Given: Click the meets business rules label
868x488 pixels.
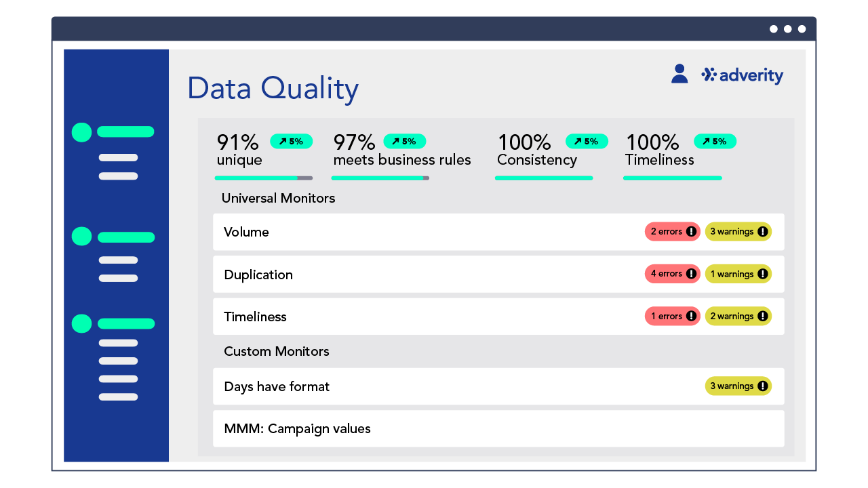Looking at the screenshot, I should pos(402,160).
